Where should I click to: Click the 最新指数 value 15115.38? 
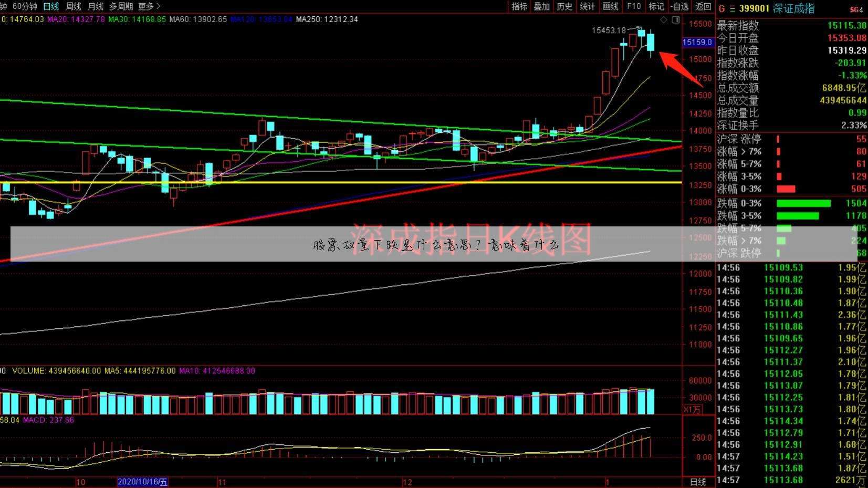[x=846, y=25]
